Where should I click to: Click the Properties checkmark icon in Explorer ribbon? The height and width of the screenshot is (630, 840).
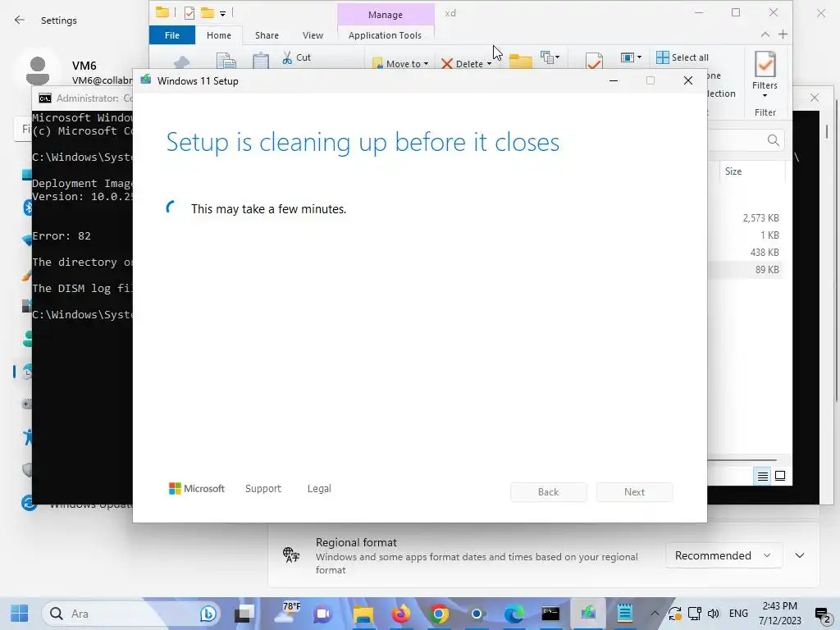click(594, 61)
